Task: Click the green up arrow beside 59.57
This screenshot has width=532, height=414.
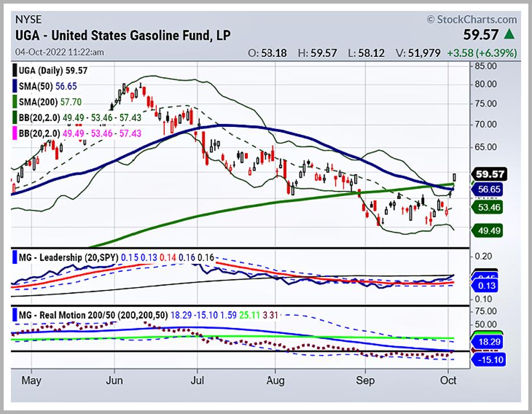Action: [510, 35]
